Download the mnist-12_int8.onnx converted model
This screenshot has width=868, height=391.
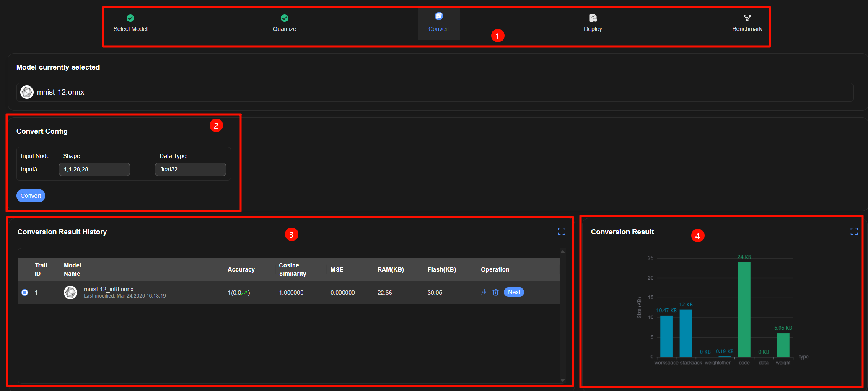pyautogui.click(x=484, y=293)
